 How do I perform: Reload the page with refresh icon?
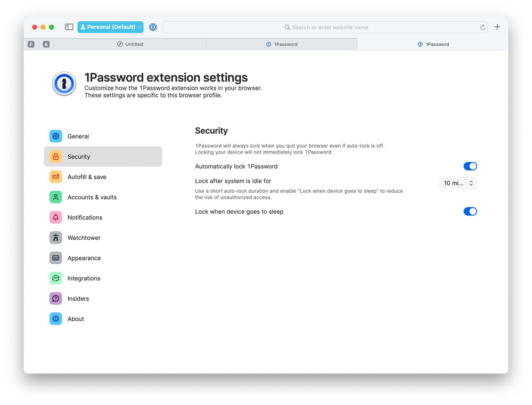[483, 27]
